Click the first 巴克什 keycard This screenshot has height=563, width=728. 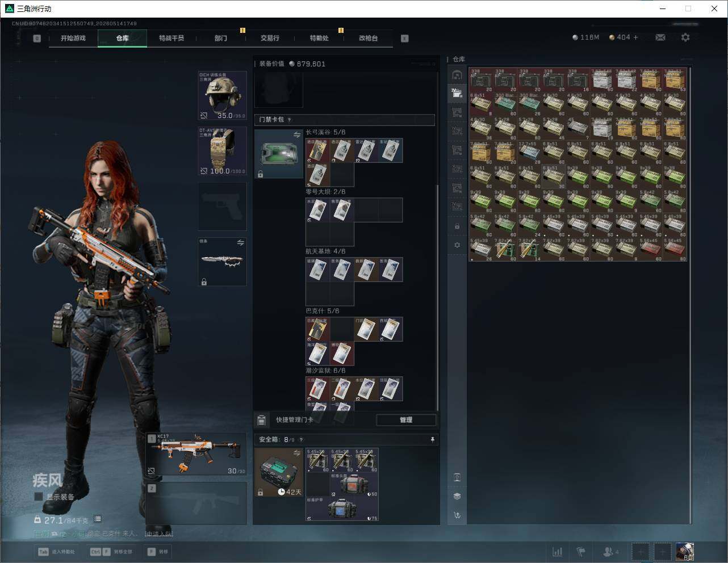pyautogui.click(x=318, y=329)
